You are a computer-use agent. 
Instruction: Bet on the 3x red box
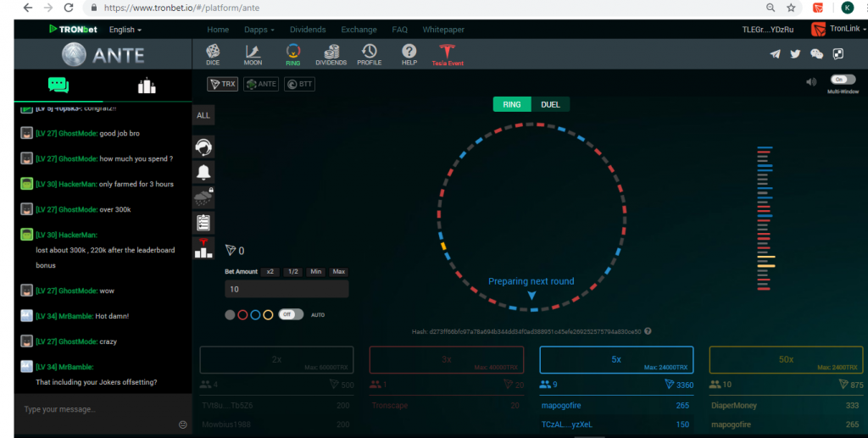pyautogui.click(x=447, y=360)
